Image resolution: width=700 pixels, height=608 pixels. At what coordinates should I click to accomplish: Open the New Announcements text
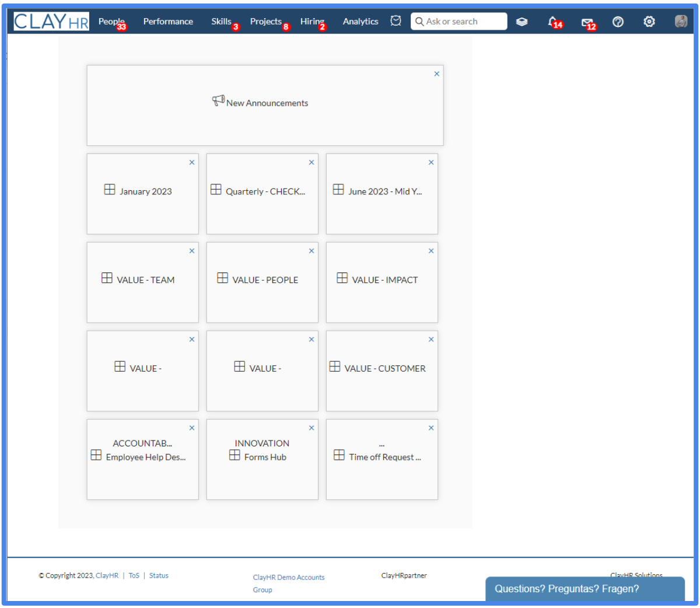pos(267,103)
